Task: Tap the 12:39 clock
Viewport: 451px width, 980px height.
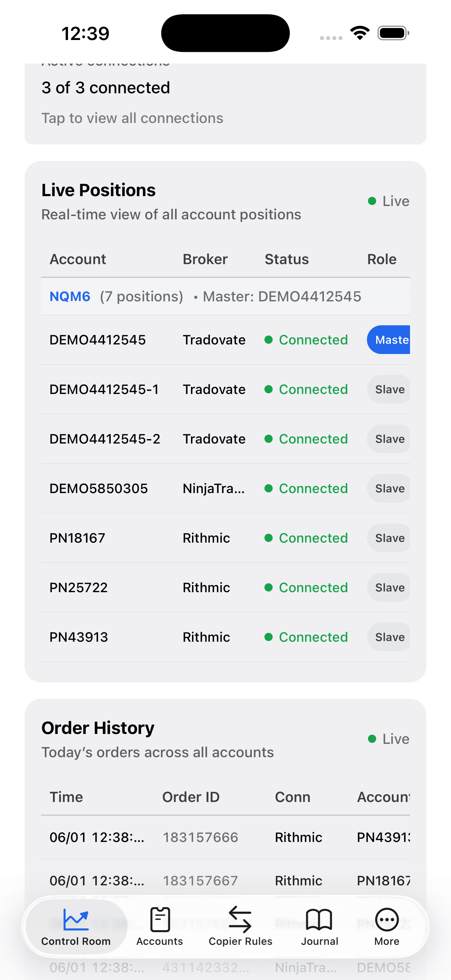Action: [85, 33]
